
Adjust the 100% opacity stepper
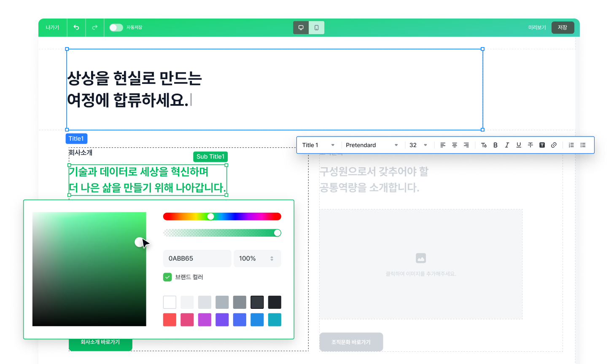pos(272,259)
